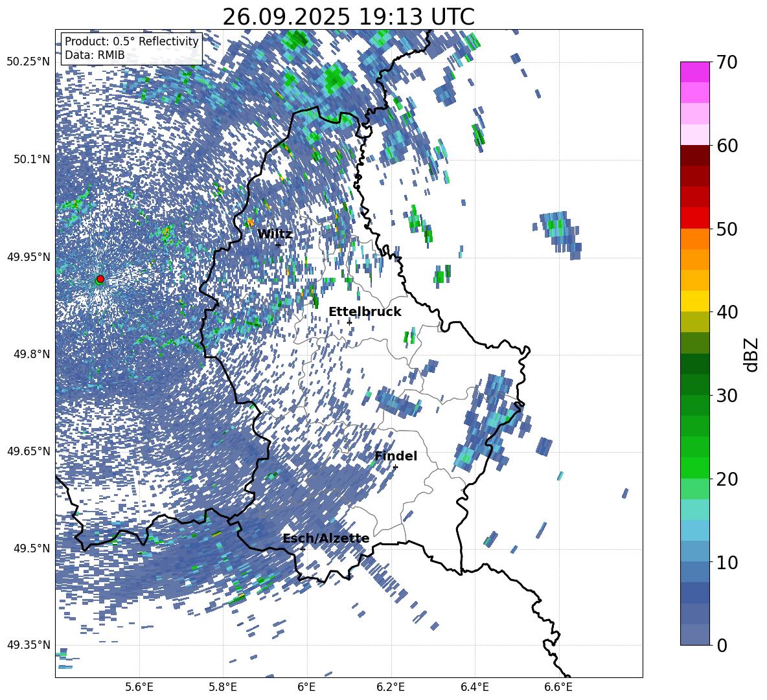
Task: Click the dBZ colorbar axis label
Action: pos(752,354)
